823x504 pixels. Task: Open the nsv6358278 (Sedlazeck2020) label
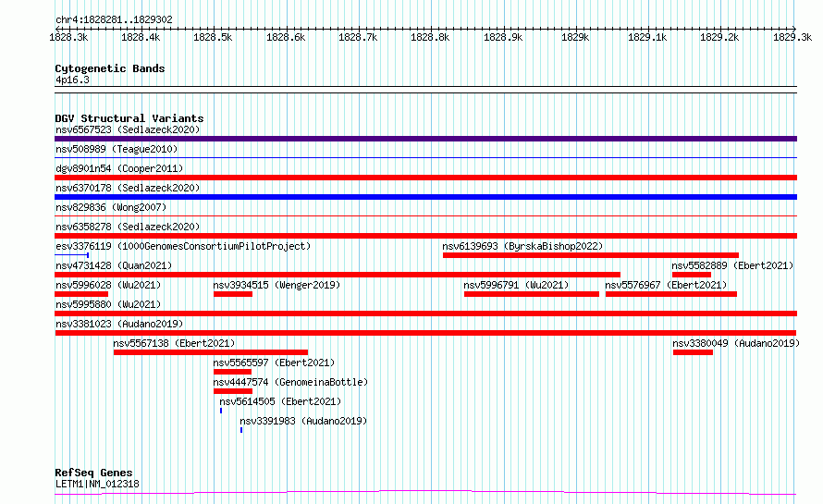click(128, 227)
